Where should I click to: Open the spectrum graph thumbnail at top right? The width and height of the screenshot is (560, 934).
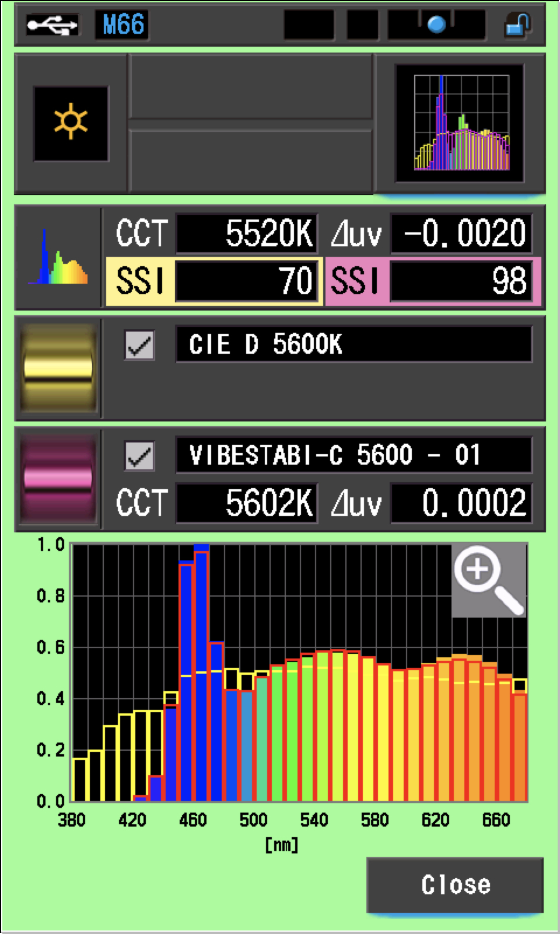(x=460, y=123)
